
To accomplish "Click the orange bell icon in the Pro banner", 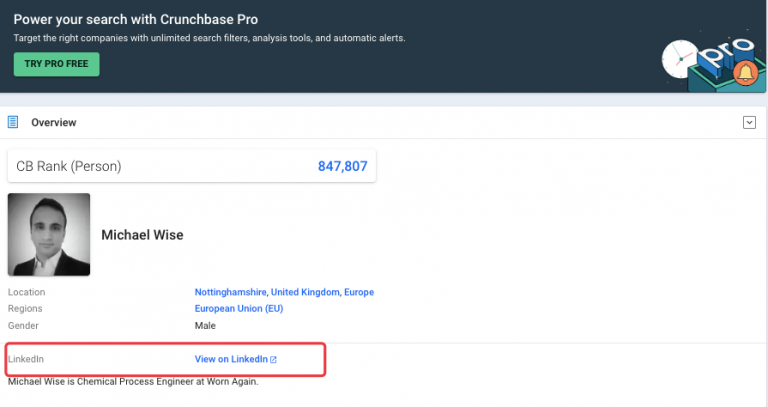I will tap(743, 72).
